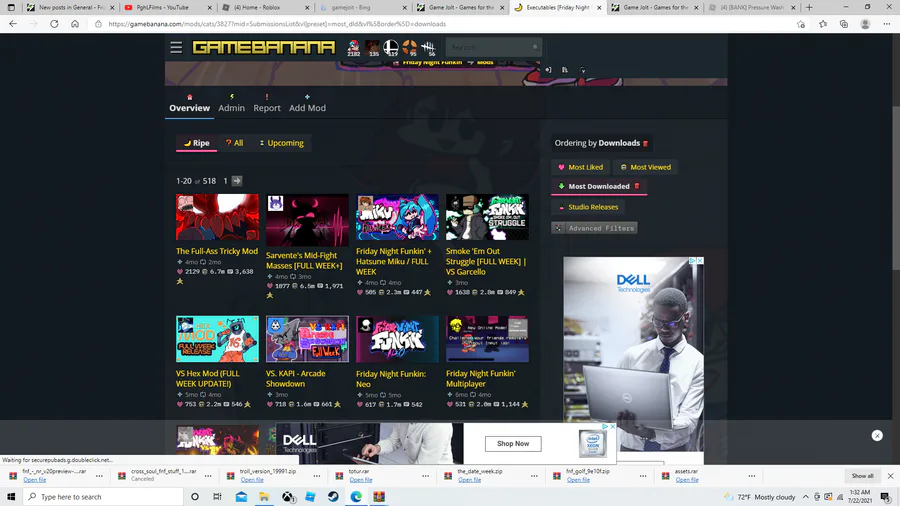This screenshot has width=900, height=506.
Task: Go to next page with the arrow button
Action: coord(236,181)
